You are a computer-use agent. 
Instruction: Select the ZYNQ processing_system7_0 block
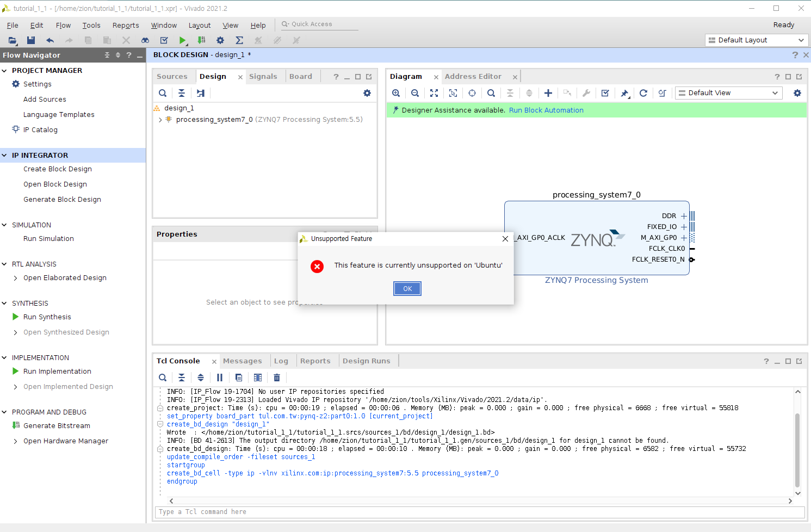(597, 238)
